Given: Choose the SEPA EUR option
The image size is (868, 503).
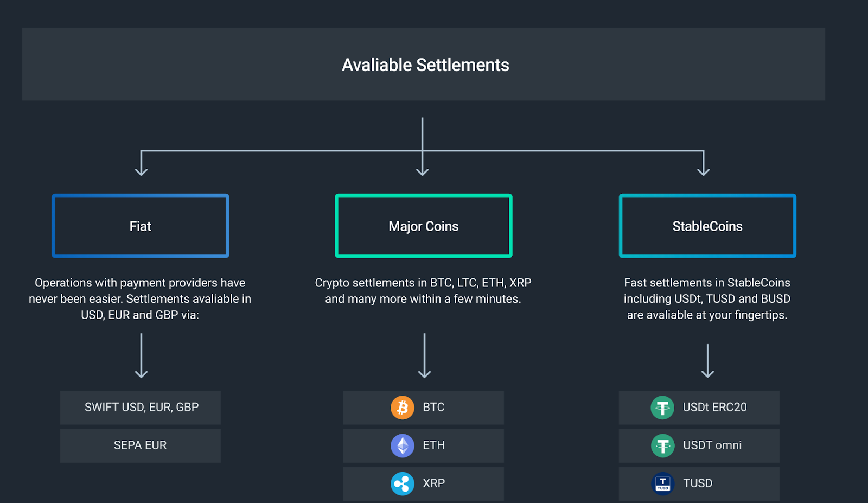Looking at the screenshot, I should click(141, 445).
